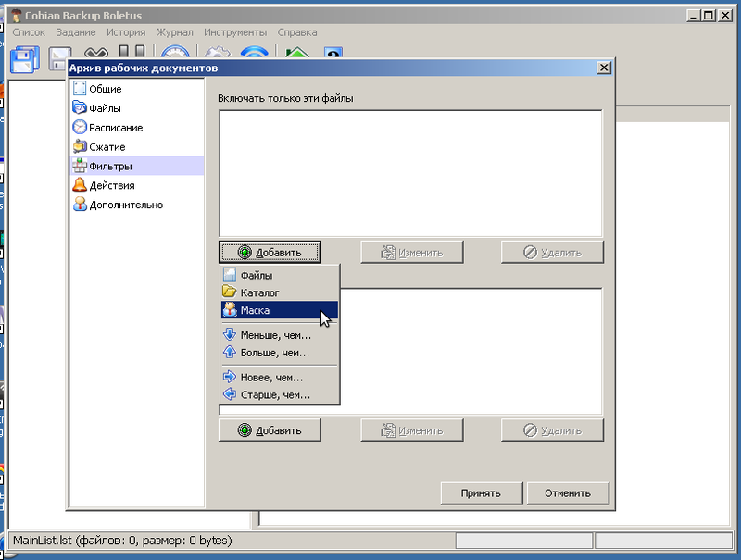Viewport: 741px width, 560px height.
Task: Open the Действия section with bell icon
Action: pyautogui.click(x=111, y=185)
